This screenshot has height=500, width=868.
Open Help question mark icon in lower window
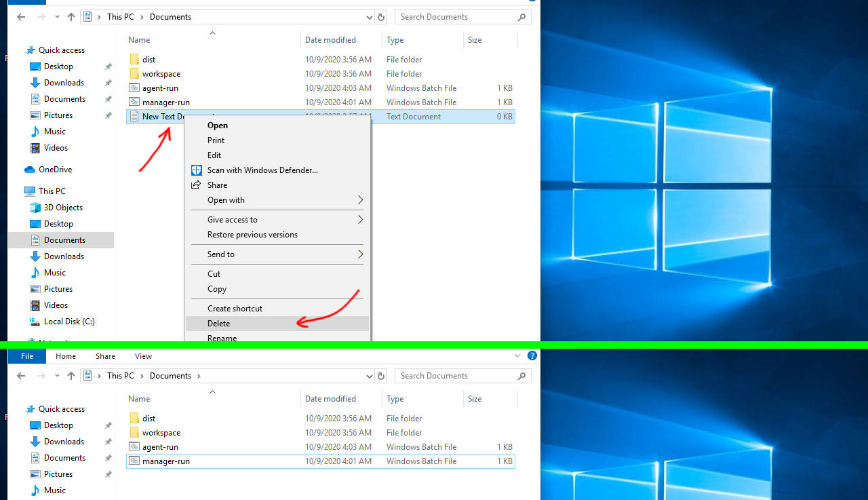(532, 355)
